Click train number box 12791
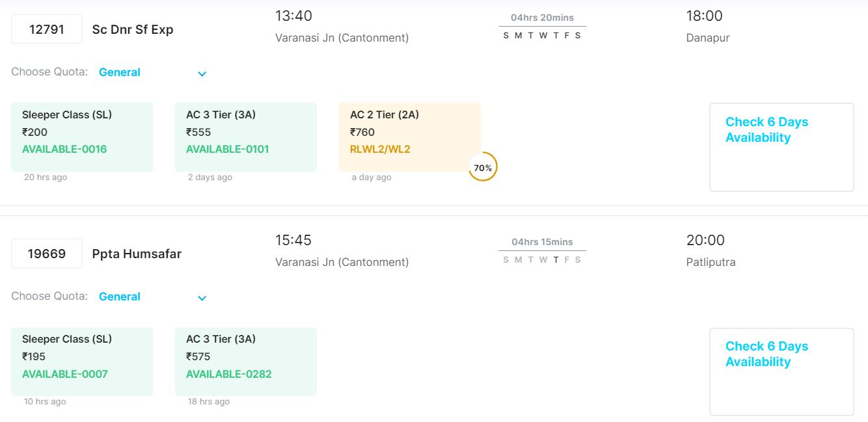This screenshot has height=422, width=868. pos(47,29)
